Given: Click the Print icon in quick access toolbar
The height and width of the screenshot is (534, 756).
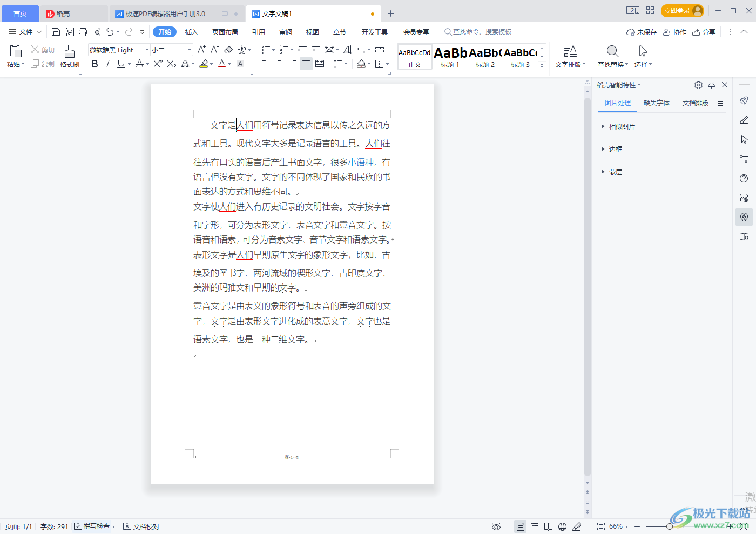Looking at the screenshot, I should click(x=83, y=32).
